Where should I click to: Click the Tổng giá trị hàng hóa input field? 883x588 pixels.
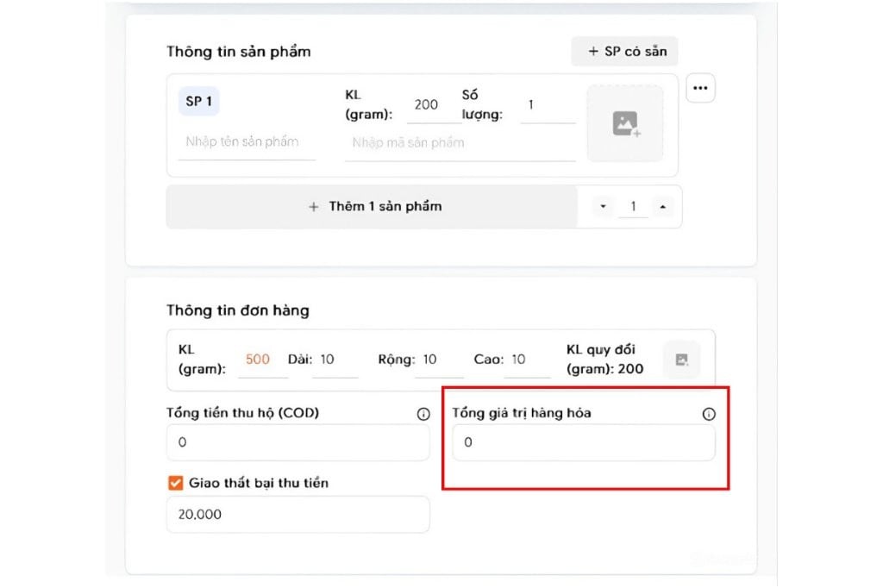coord(584,442)
